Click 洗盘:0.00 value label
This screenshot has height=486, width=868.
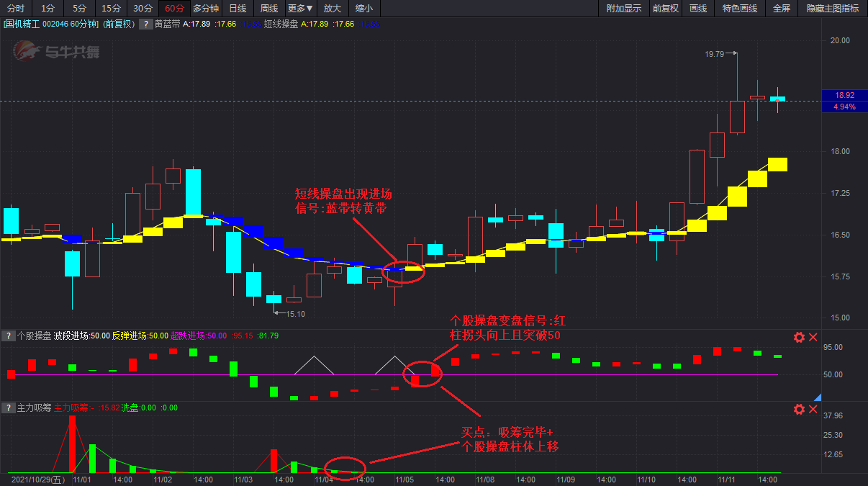139,408
